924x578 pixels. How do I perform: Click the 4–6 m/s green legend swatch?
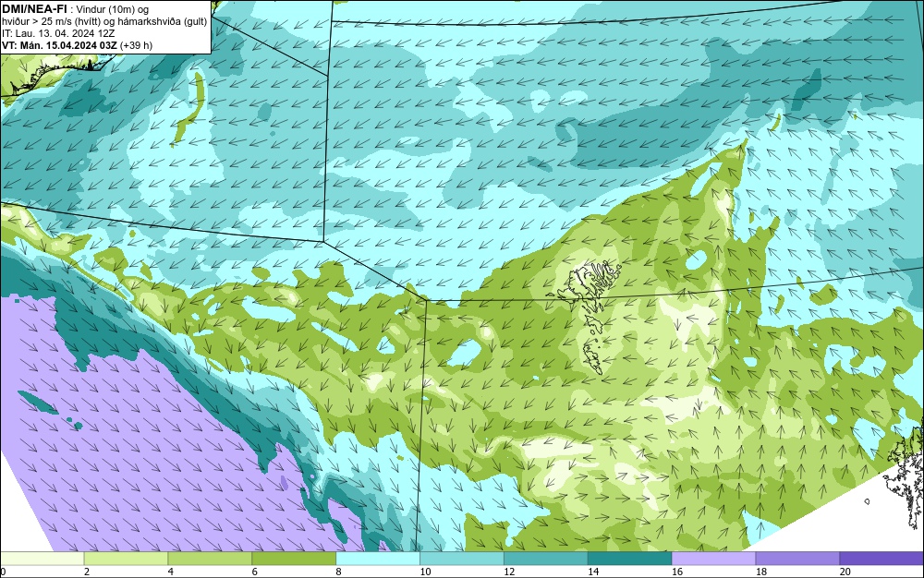(210, 558)
